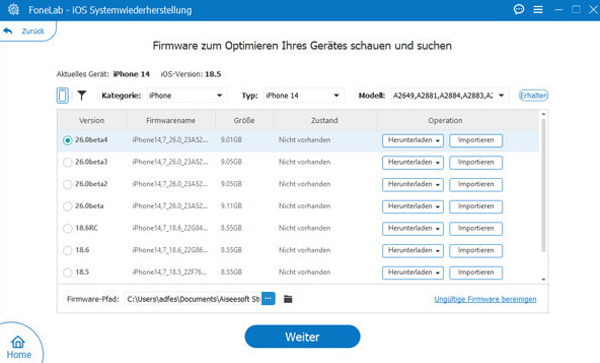
Task: Select the 26.0beta2 firmware radio button
Action: click(x=67, y=184)
